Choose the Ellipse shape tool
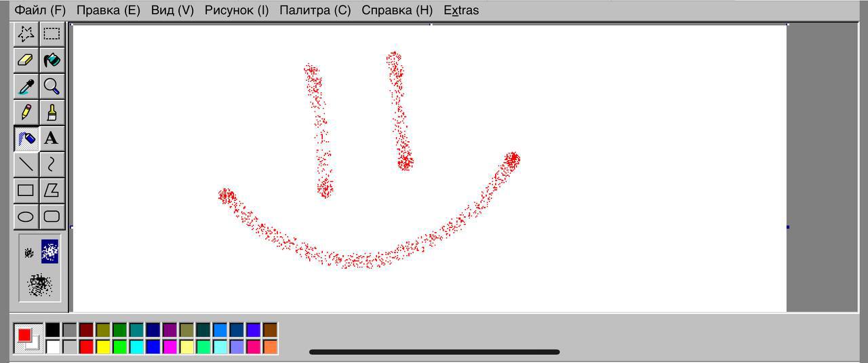This screenshot has width=868, height=363. (26, 217)
